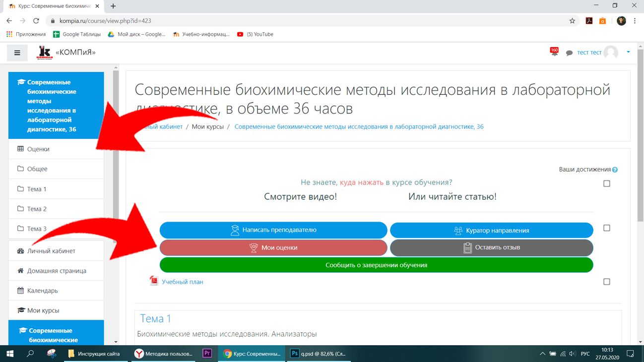
Task: Open Оценки in the sidebar
Action: click(56, 149)
